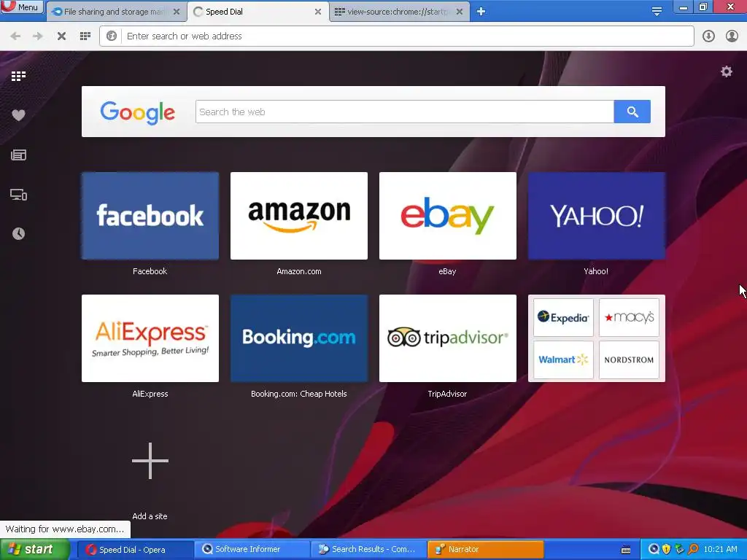Open sidebar History clock icon

click(18, 234)
